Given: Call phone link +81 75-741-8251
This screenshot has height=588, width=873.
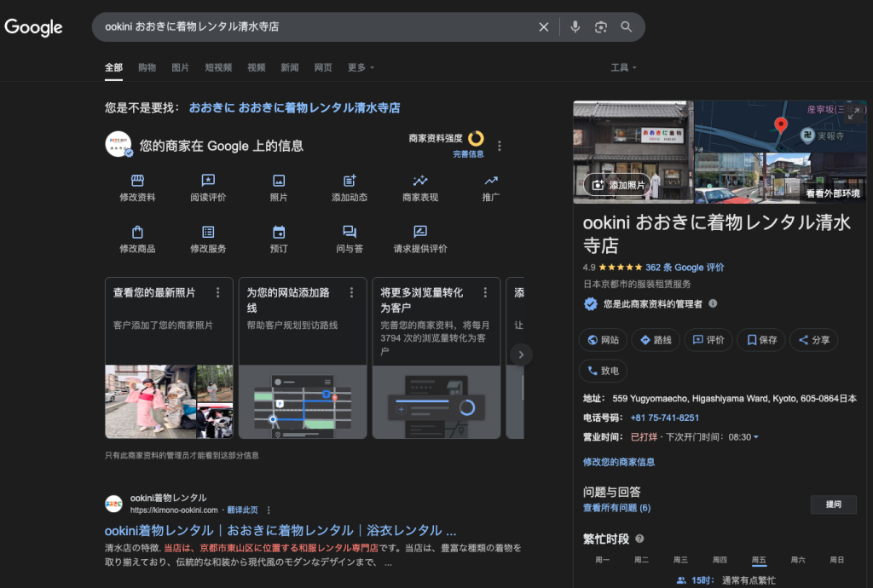Looking at the screenshot, I should (x=664, y=418).
